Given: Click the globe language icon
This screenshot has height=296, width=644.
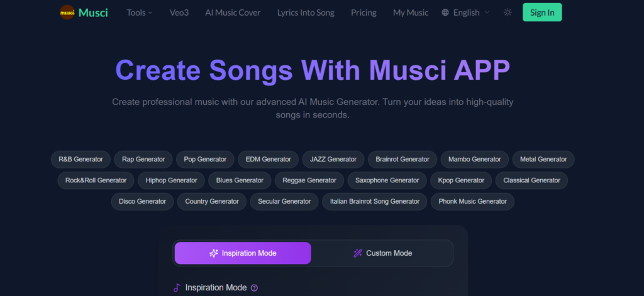Looking at the screenshot, I should pos(445,13).
